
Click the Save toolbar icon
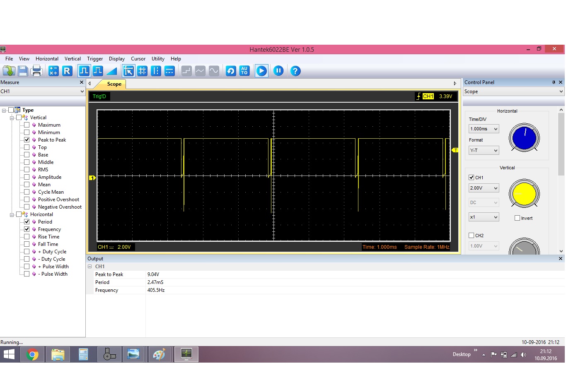[x=23, y=71]
